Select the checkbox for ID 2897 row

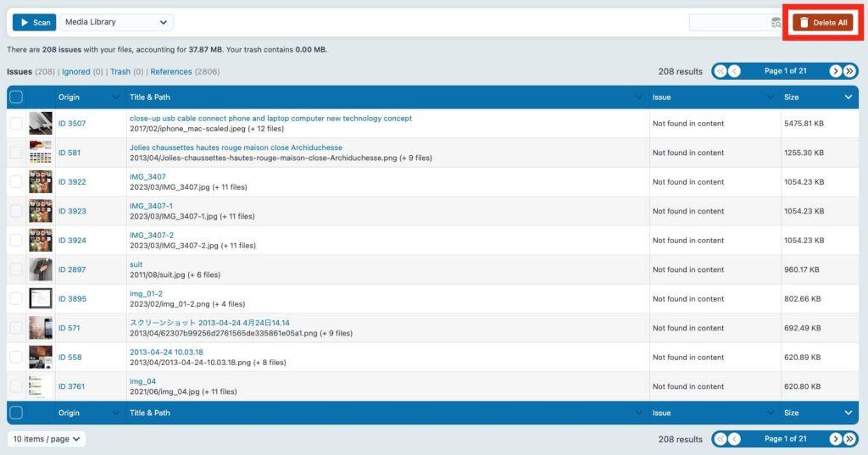click(16, 269)
